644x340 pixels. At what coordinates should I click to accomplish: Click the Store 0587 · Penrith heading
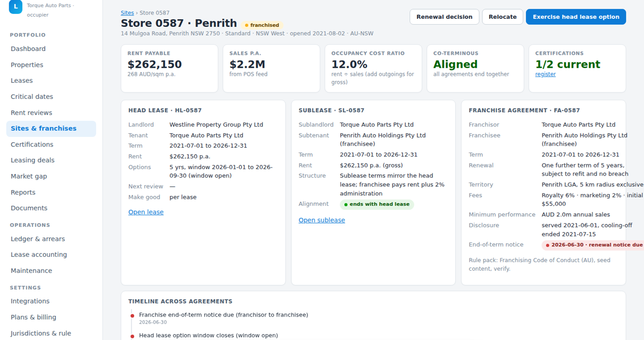click(179, 23)
